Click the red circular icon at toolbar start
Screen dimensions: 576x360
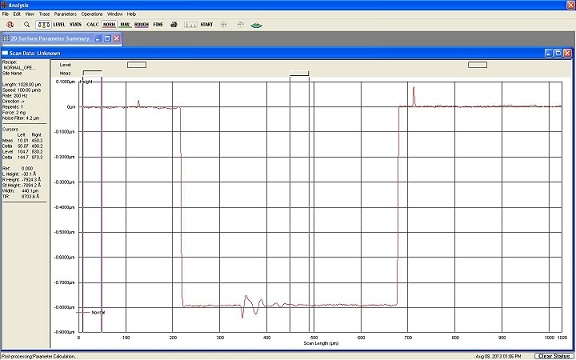point(10,25)
